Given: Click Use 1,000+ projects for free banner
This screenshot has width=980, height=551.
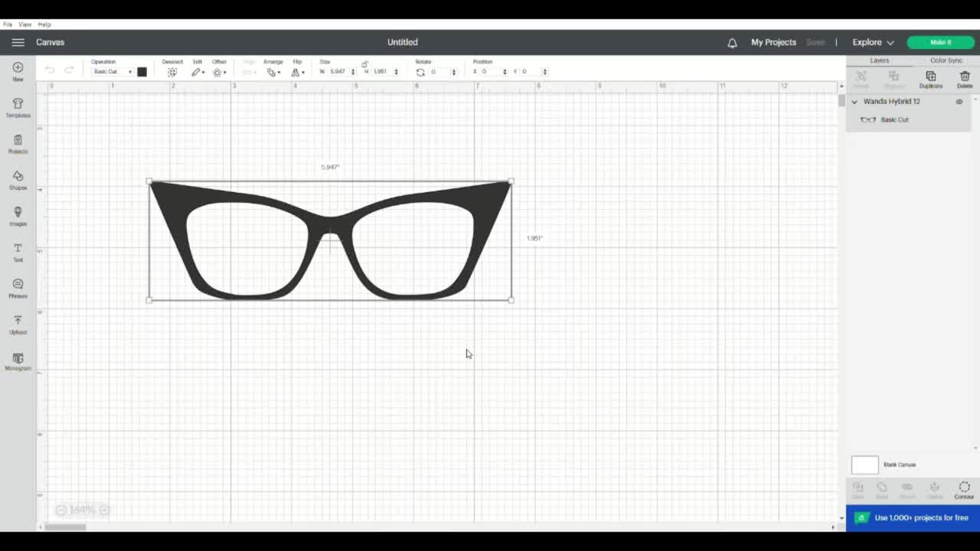Looking at the screenshot, I should click(x=913, y=518).
